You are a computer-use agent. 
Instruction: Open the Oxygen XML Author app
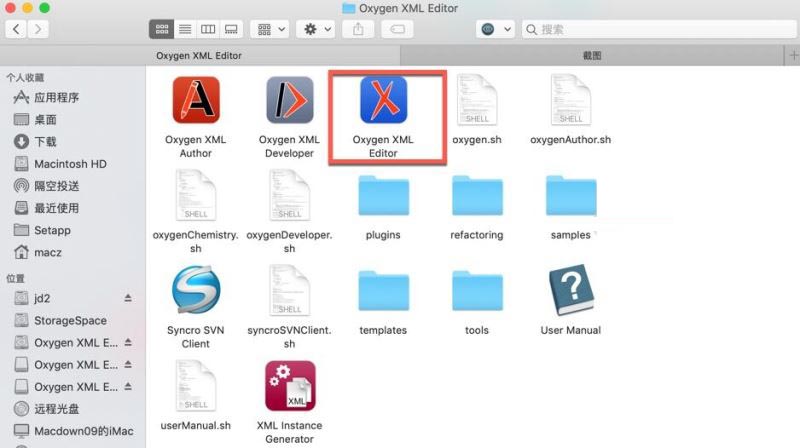[x=196, y=100]
